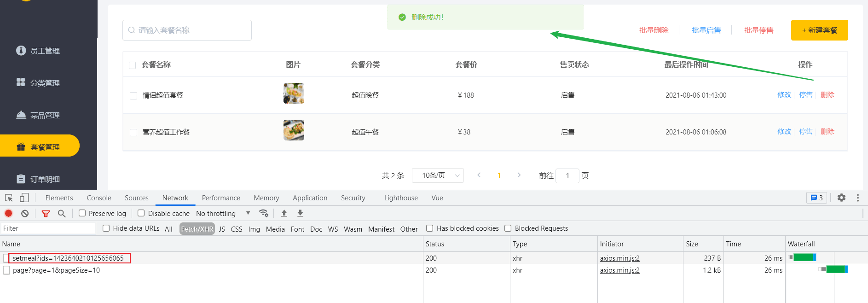
Task: Clear the network log
Action: 25,213
